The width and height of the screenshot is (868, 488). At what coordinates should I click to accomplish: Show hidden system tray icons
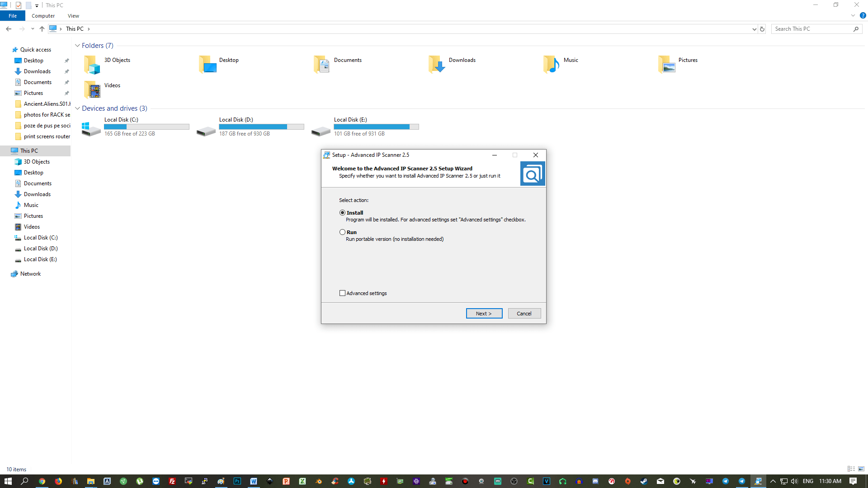[x=773, y=481]
